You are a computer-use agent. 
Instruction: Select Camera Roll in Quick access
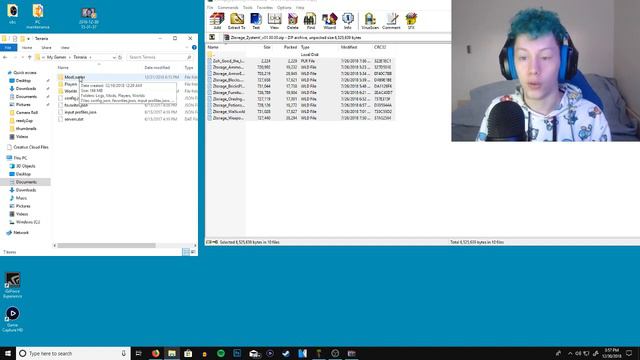[27, 113]
